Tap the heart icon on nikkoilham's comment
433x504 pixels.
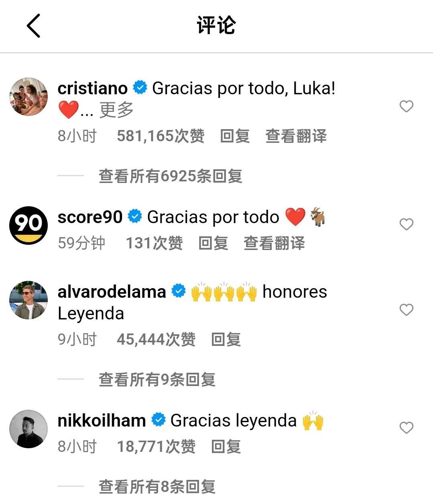point(406,428)
